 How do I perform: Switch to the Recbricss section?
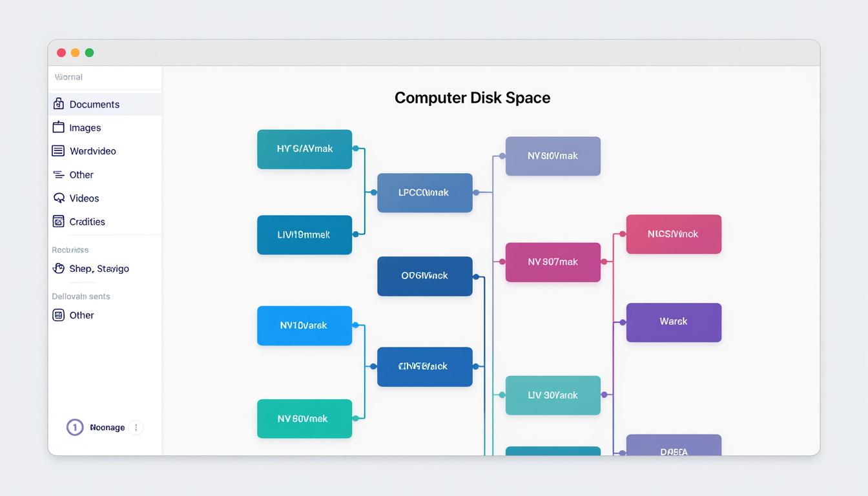[70, 249]
